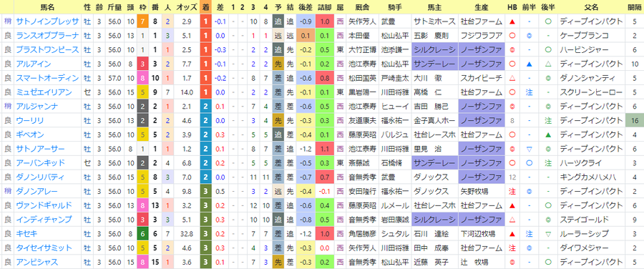Select sire name ダイワメジャー
Image resolution: width=644 pixels, height=269 pixels.
click(x=585, y=248)
